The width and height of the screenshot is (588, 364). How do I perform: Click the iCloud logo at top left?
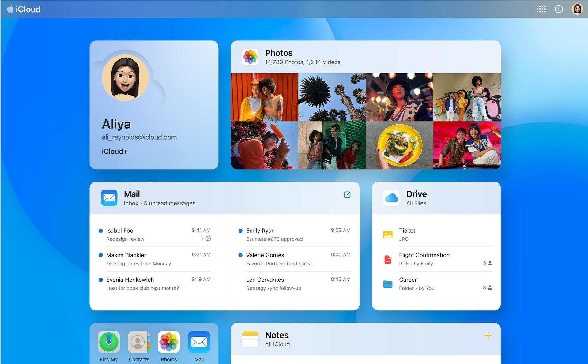point(24,9)
